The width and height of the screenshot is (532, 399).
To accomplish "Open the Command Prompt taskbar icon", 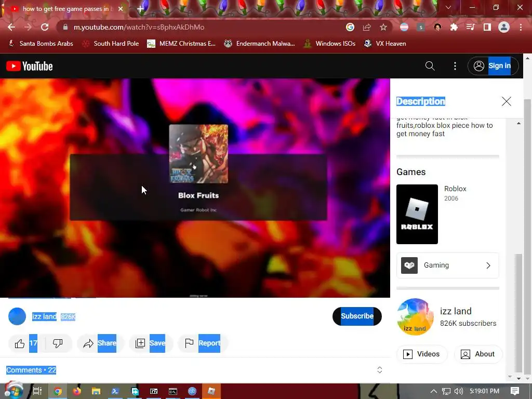I will (x=172, y=391).
